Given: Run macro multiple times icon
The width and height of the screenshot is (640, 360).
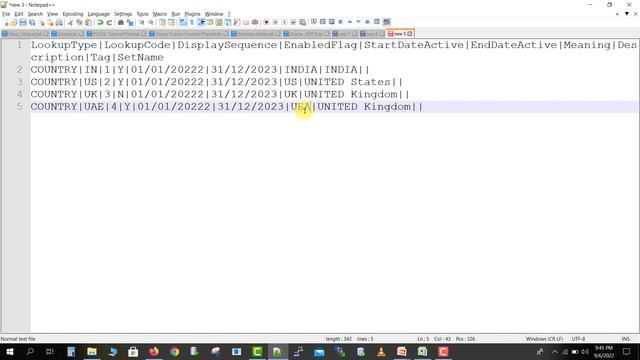Looking at the screenshot, I should (x=293, y=22).
